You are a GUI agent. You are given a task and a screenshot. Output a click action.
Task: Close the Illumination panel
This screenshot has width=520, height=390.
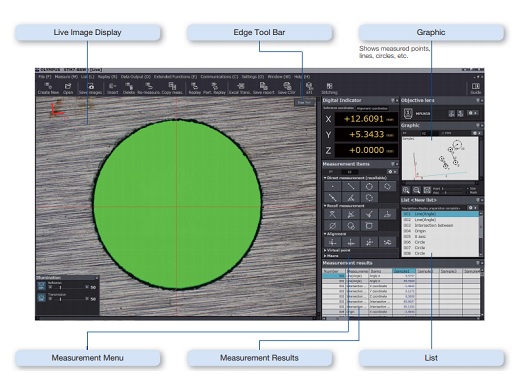tap(97, 278)
